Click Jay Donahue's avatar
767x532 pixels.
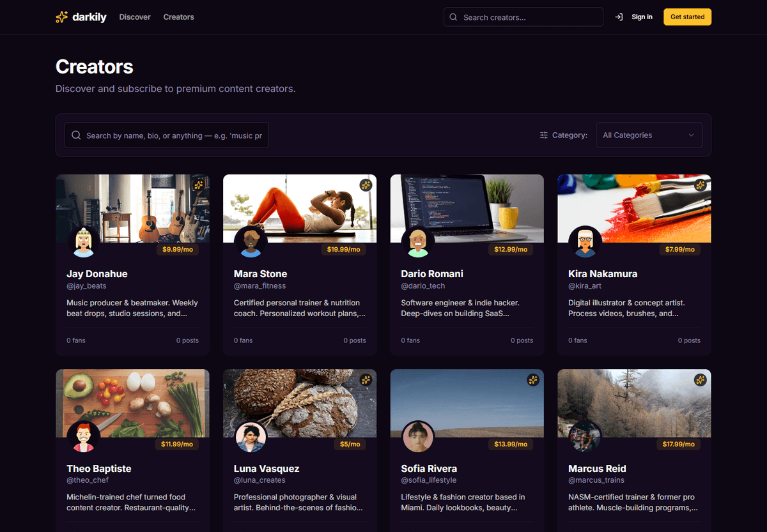coord(84,243)
